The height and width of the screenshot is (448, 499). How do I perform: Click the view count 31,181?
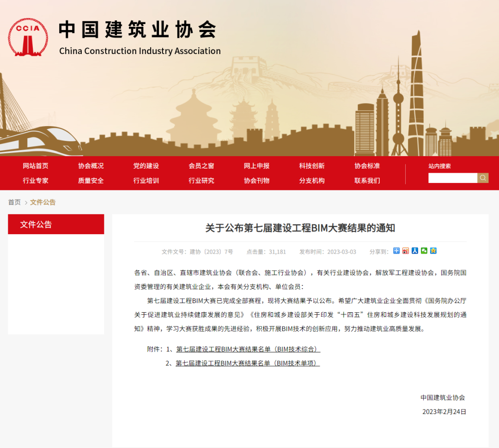[277, 252]
